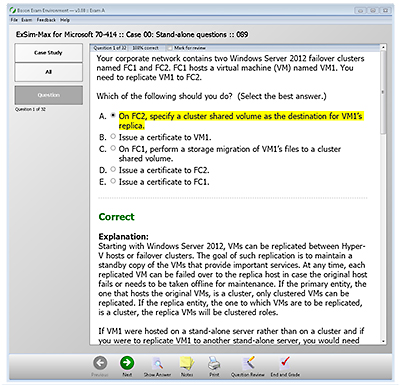Screen dimensions: 400x385
Task: Open the File menu
Action: [x=14, y=20]
